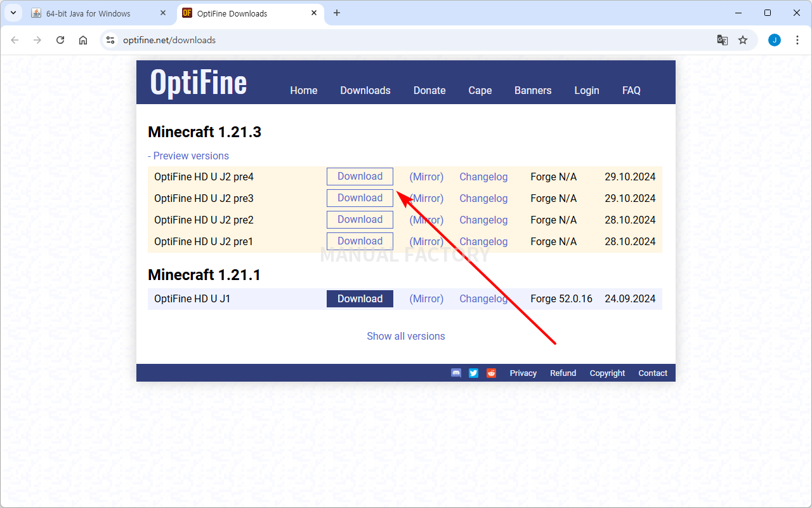Open the Contact footer link
This screenshot has width=812, height=508.
click(653, 373)
